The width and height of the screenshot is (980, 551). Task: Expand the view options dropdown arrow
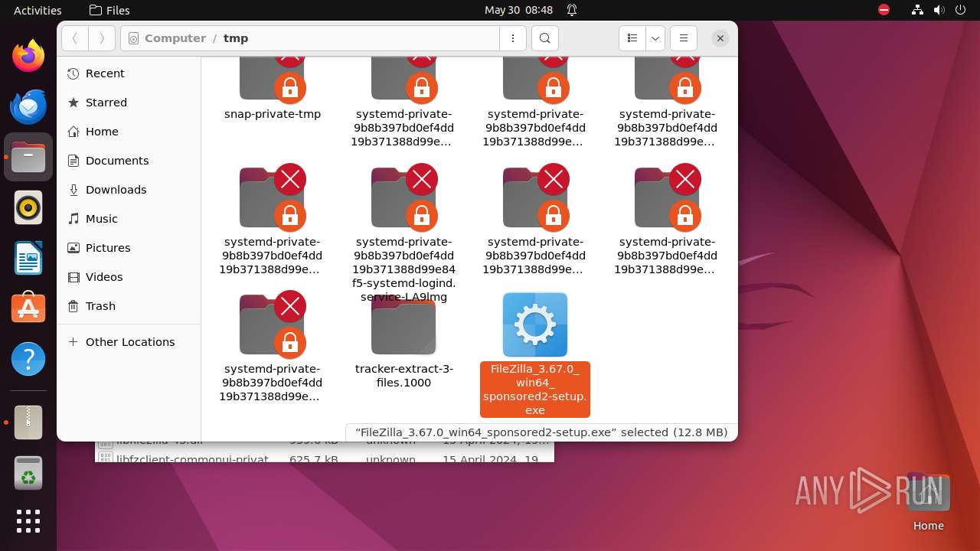click(655, 38)
